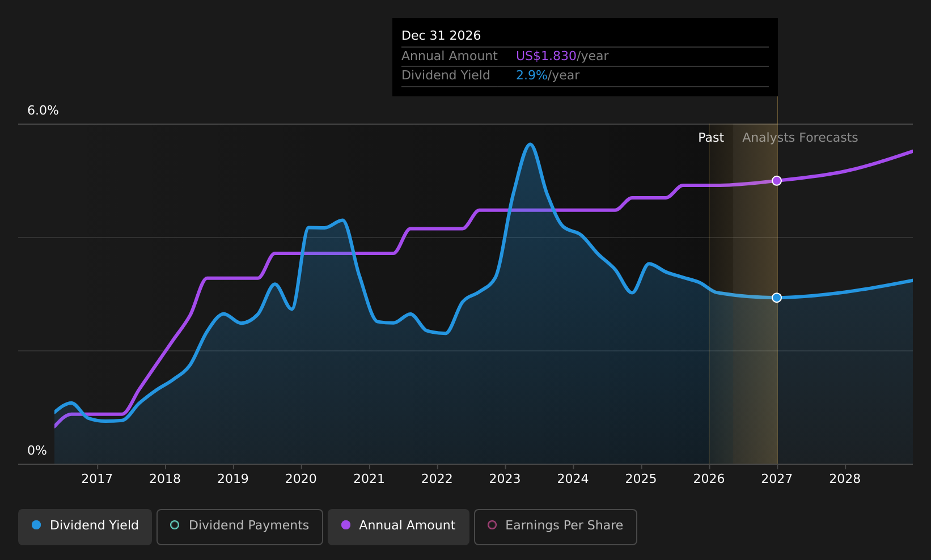The image size is (931, 560).
Task: Click the tooltip 'US$1.830/year' value
Action: [562, 56]
